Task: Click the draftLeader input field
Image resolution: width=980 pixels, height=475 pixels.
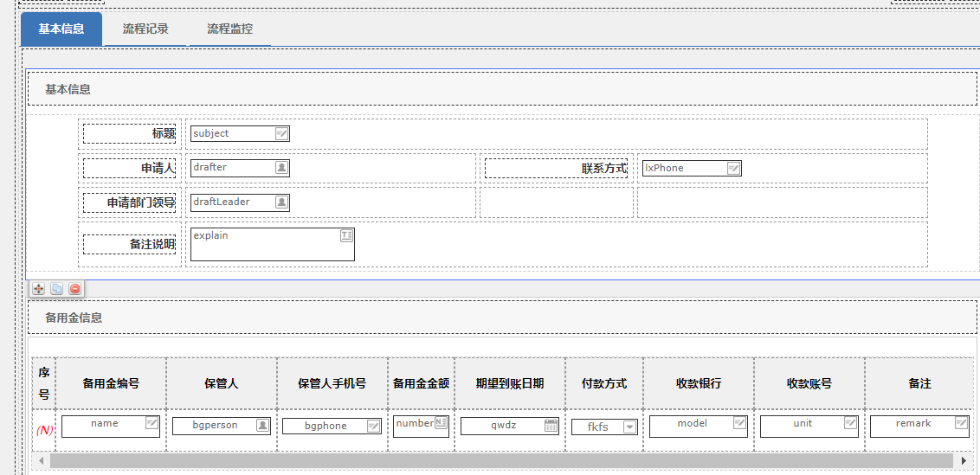Action: [x=240, y=202]
